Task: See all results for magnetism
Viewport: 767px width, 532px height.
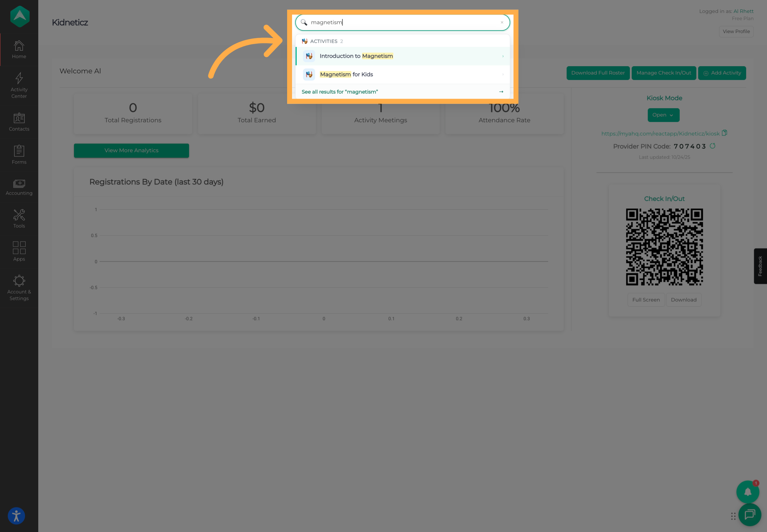Action: [402, 92]
